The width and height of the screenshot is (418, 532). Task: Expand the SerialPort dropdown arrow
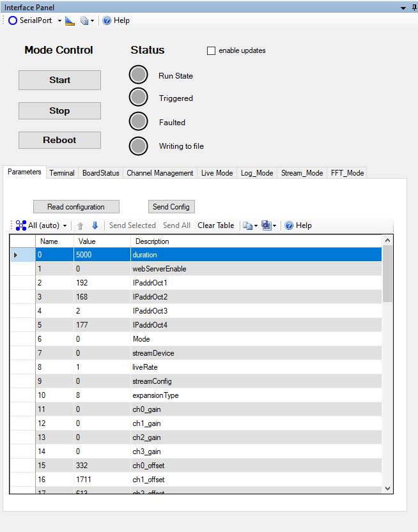point(59,20)
